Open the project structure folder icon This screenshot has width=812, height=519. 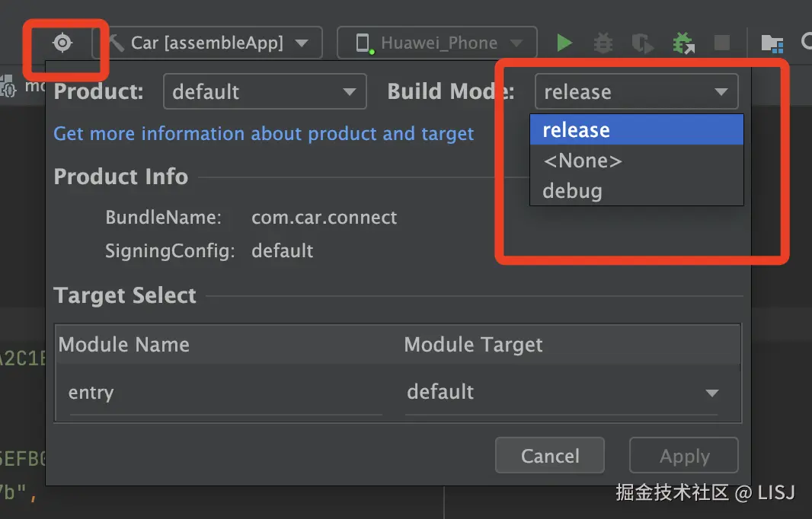click(x=772, y=43)
